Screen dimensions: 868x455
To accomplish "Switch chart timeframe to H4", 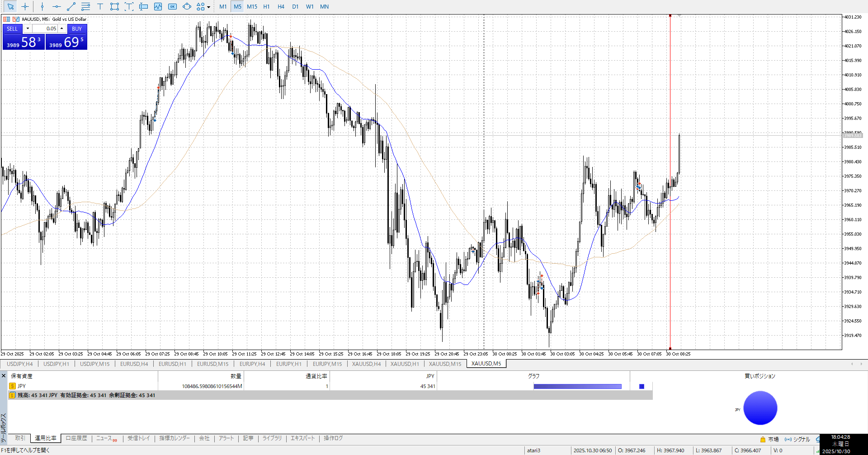I will 281,6.
